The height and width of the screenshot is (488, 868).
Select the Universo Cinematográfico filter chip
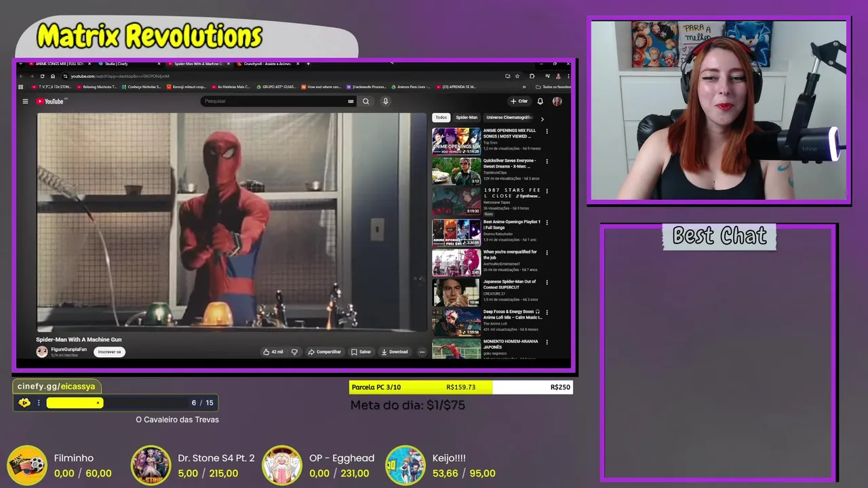click(x=509, y=117)
